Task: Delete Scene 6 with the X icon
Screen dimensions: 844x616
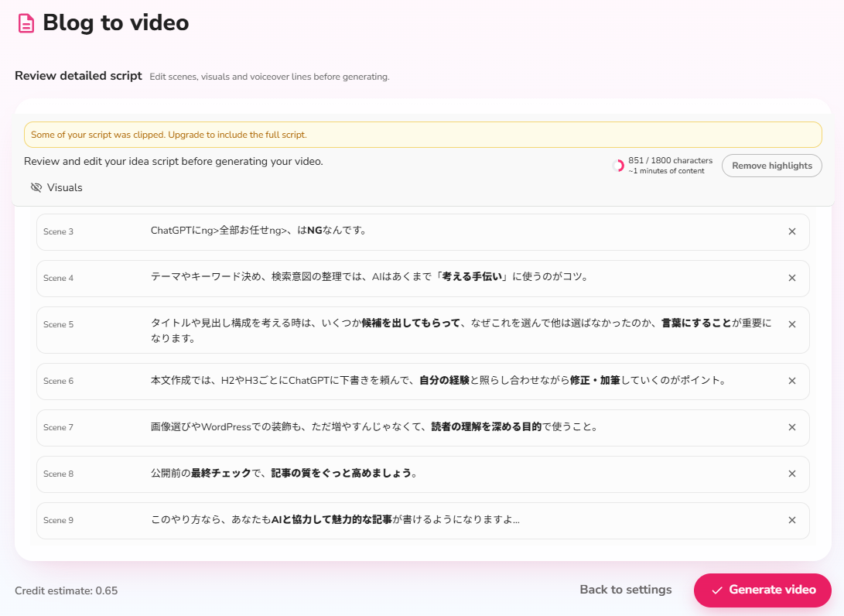Action: click(792, 381)
